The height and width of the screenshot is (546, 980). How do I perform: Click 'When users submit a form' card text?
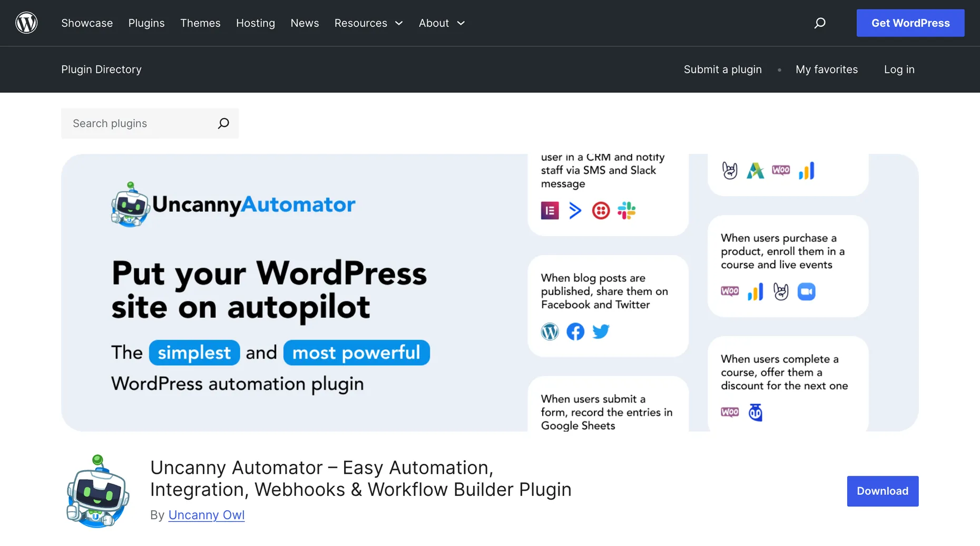(x=607, y=412)
